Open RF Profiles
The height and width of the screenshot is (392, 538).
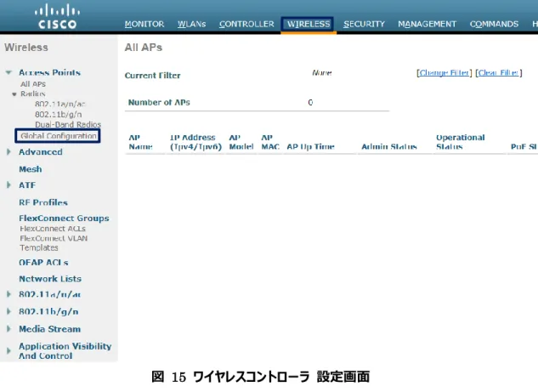click(x=43, y=202)
